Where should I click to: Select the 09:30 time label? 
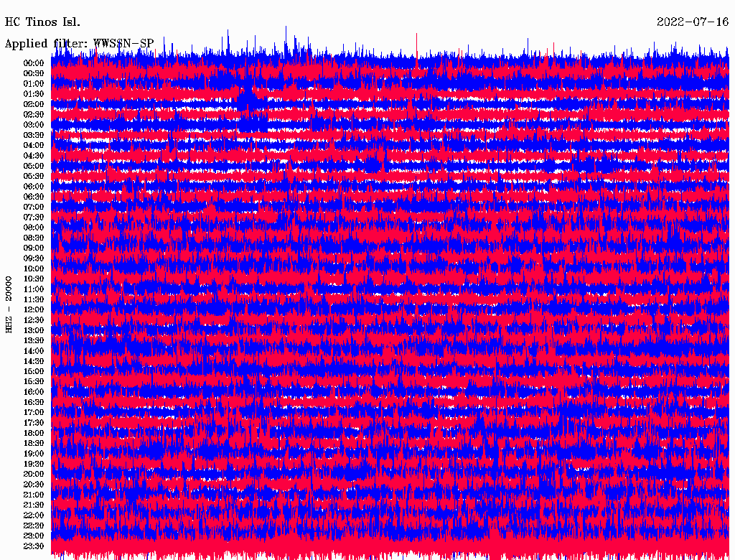[x=34, y=258]
